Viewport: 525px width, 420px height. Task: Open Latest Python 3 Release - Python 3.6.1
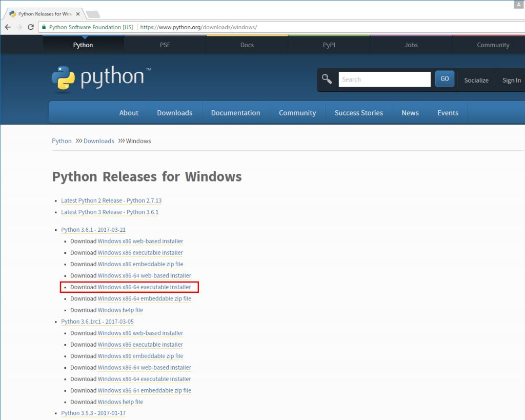pyautogui.click(x=109, y=212)
